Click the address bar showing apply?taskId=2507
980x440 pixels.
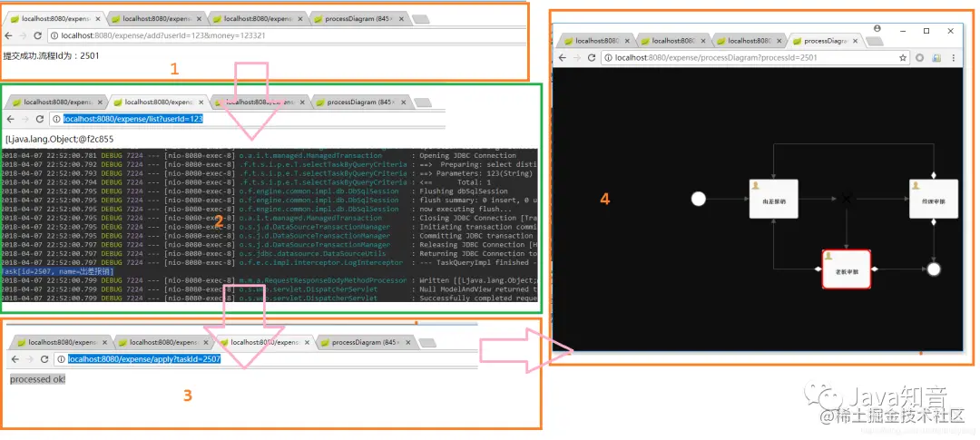point(266,358)
